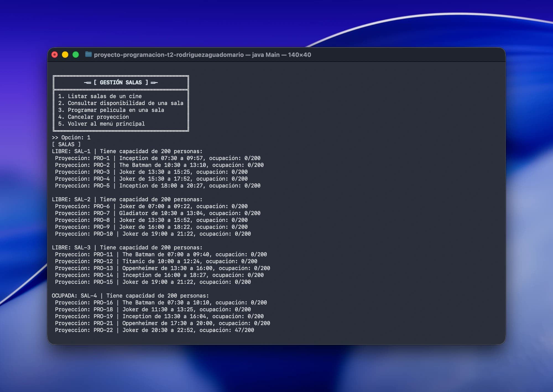This screenshot has height=392, width=553.
Task: Click the PRO-11 The Batman projection line
Action: (161, 254)
